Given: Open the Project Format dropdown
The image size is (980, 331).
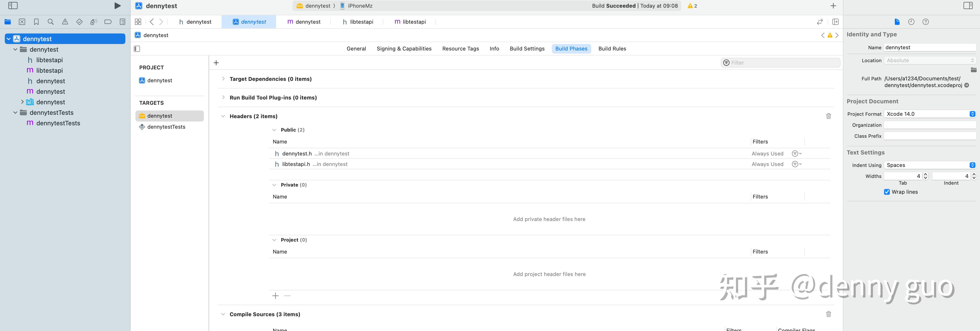Looking at the screenshot, I should 930,114.
